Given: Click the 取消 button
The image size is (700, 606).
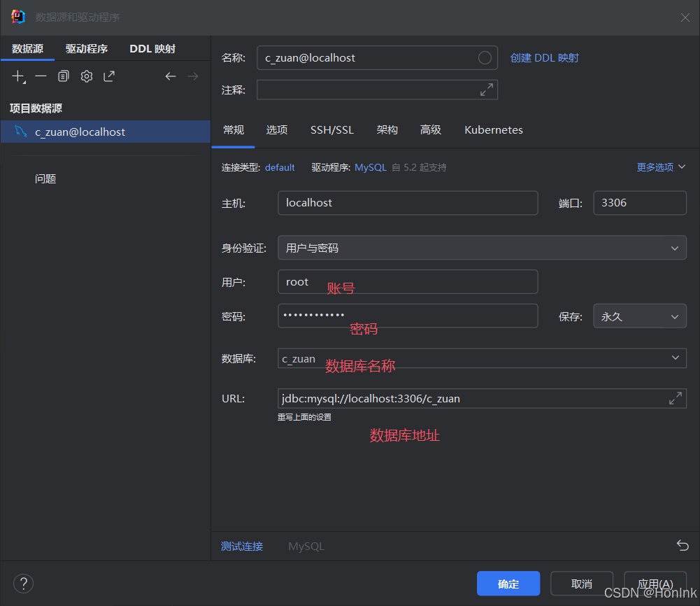Looking at the screenshot, I should tap(581, 583).
